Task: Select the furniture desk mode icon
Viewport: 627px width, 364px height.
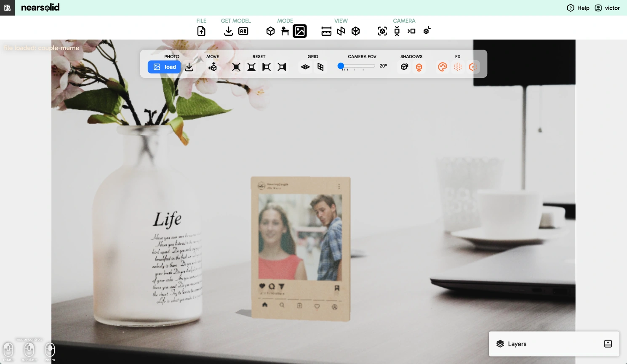Action: click(x=285, y=31)
